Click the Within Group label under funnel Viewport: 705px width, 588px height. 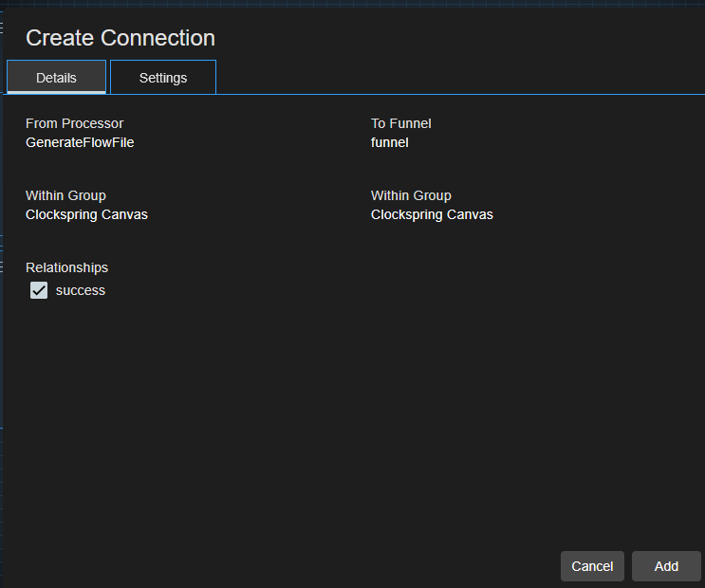[x=411, y=195]
